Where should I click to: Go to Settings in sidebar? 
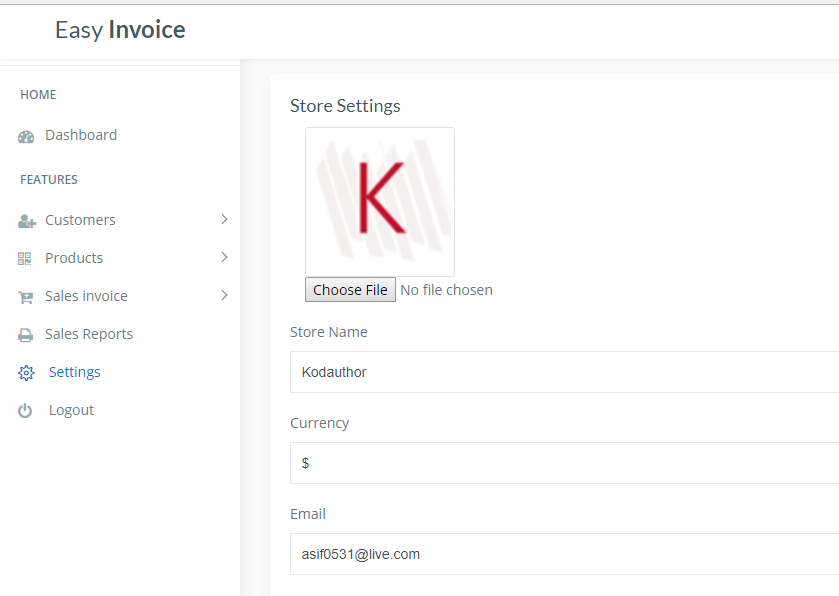(x=75, y=372)
